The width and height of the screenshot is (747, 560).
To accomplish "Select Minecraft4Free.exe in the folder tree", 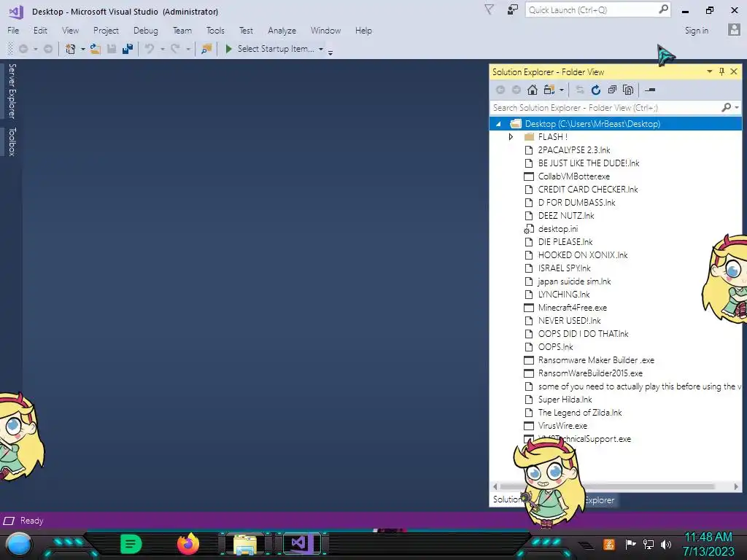I will tap(572, 308).
